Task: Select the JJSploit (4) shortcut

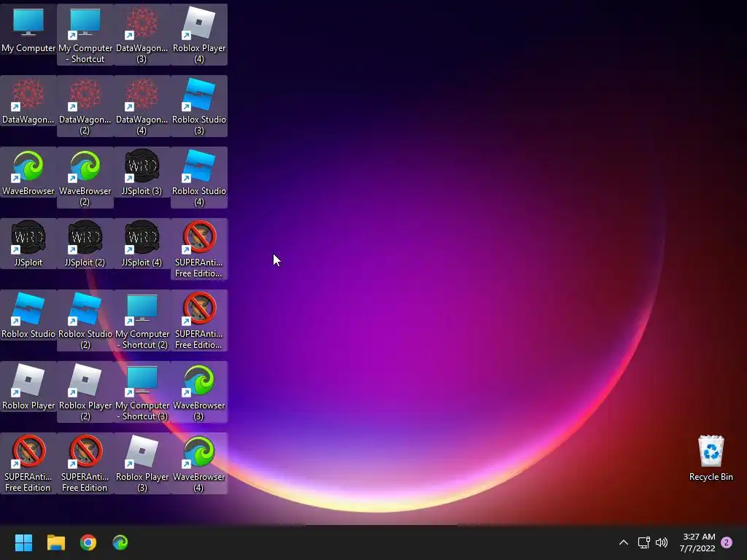Action: coord(142,244)
